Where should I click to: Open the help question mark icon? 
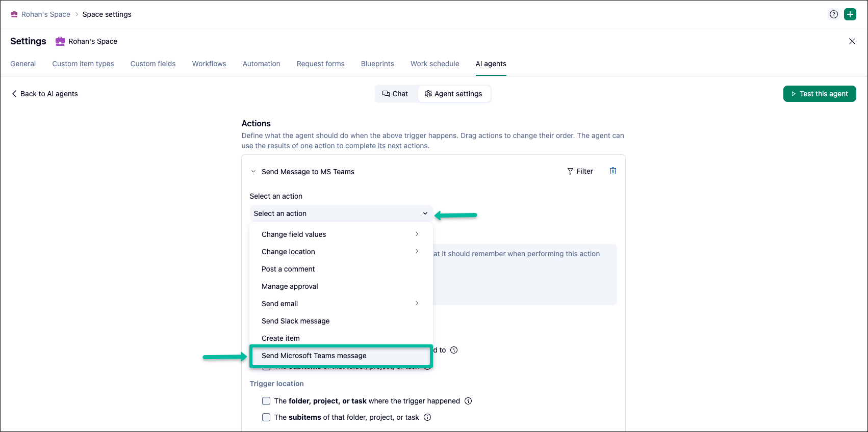[834, 14]
